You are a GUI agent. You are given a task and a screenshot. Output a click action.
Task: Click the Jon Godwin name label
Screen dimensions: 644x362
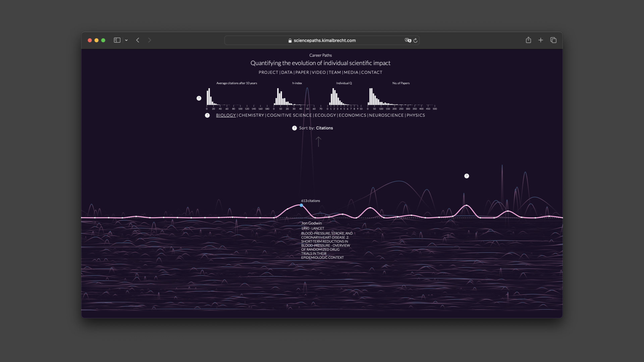pyautogui.click(x=311, y=223)
